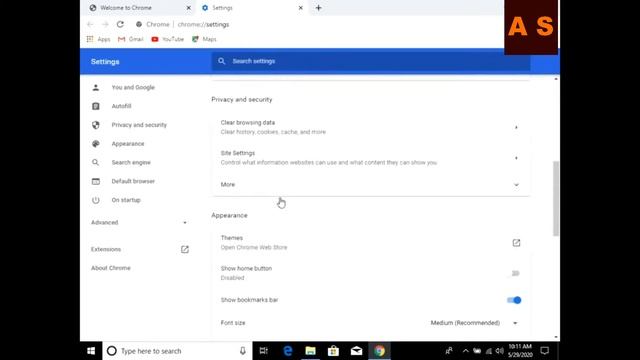Open File Explorer from taskbar

coord(311,351)
